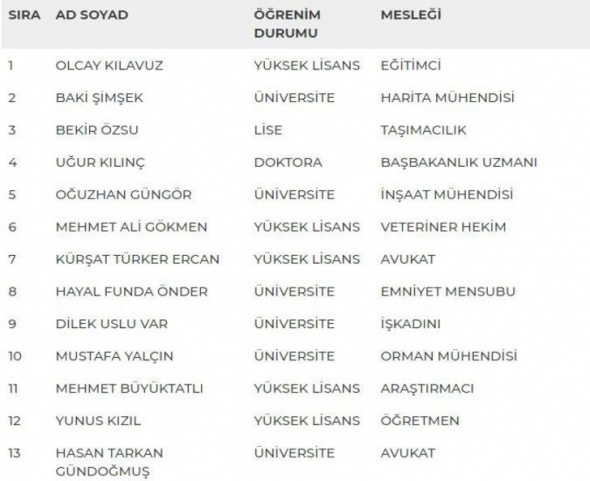Select the DİLEK USLU VAR entry
This screenshot has width=590, height=481.
coord(112,324)
